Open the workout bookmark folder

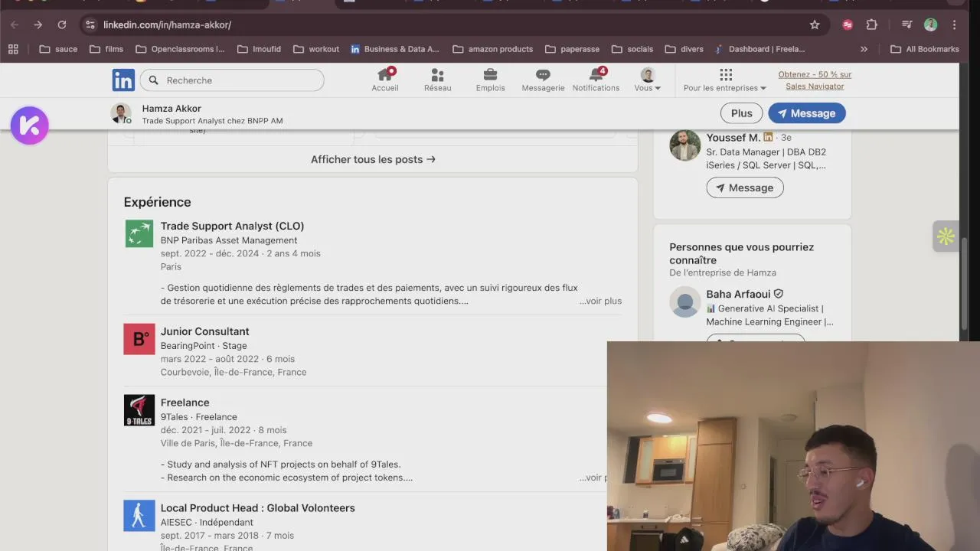(x=315, y=49)
